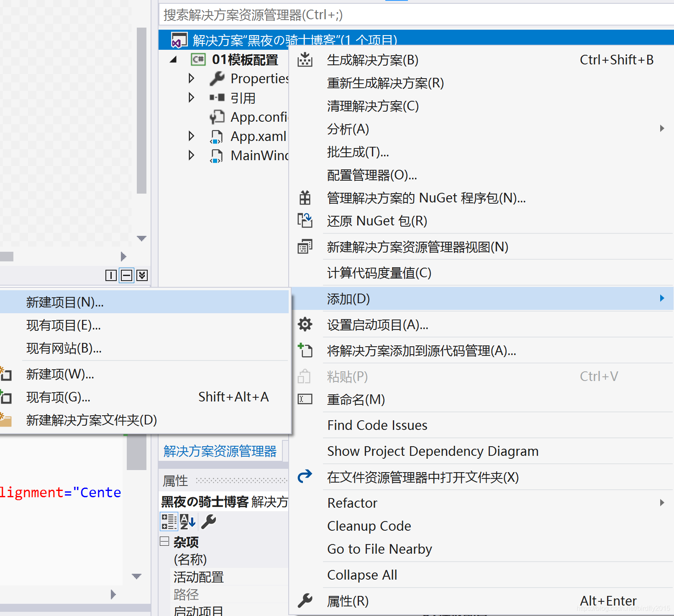Select 计算代码度量值(C) menu entry

tap(481, 273)
